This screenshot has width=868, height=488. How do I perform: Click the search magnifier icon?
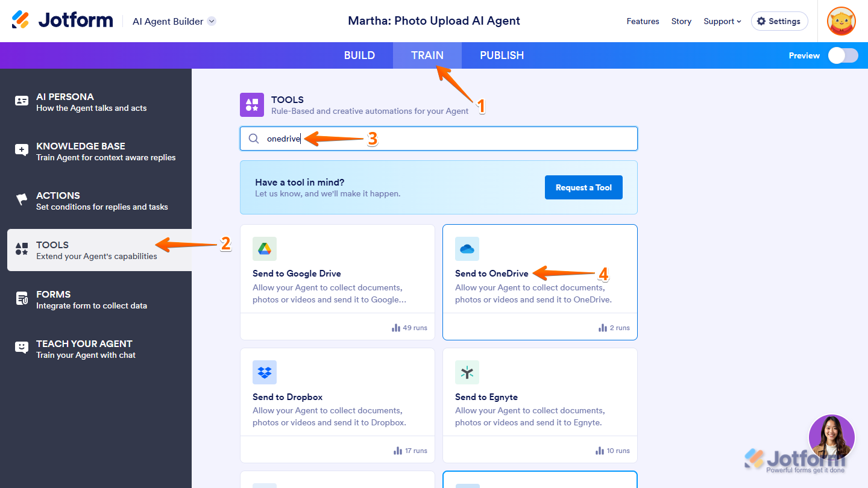(x=254, y=139)
